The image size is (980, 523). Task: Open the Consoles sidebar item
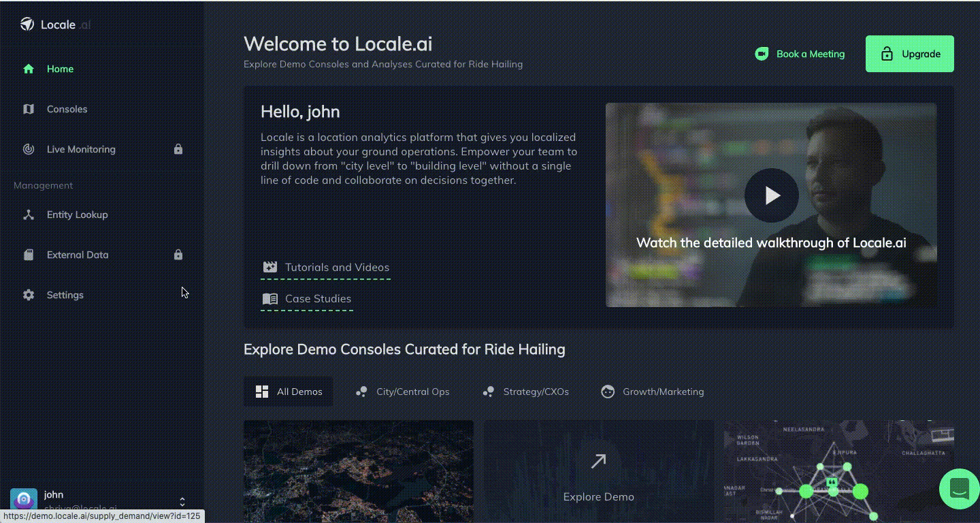point(102,109)
